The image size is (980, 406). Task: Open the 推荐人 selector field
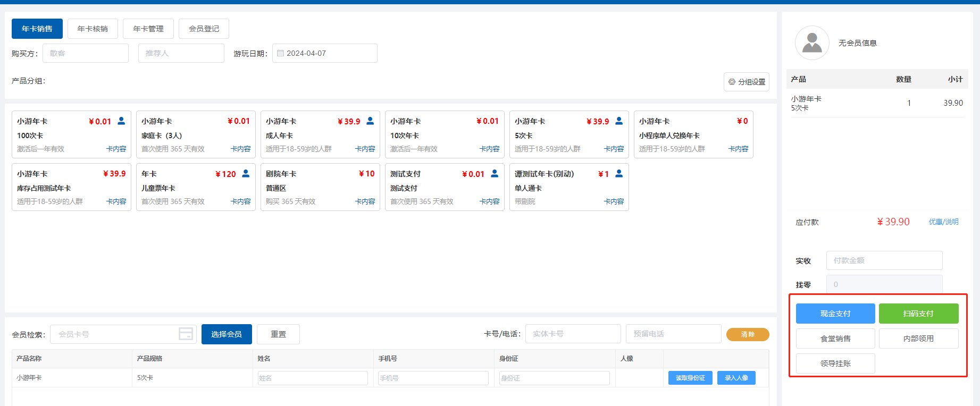[x=181, y=53]
